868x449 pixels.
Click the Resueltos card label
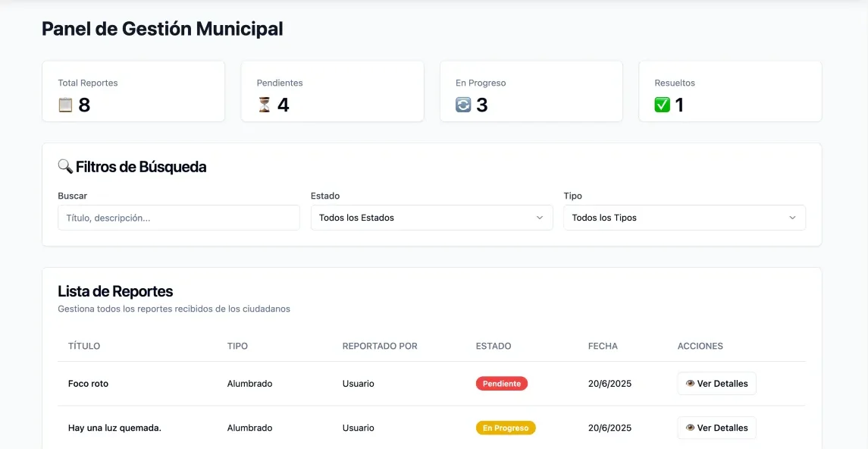[675, 83]
